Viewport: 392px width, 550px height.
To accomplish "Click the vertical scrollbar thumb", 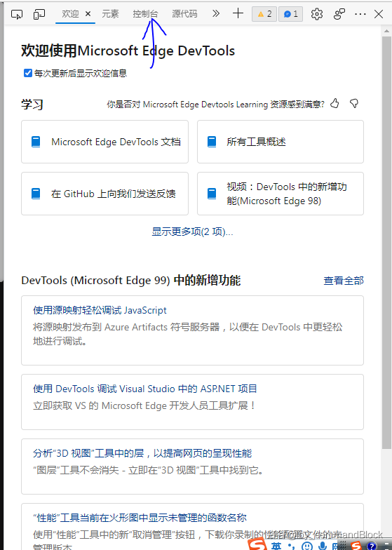I will click(x=387, y=242).
